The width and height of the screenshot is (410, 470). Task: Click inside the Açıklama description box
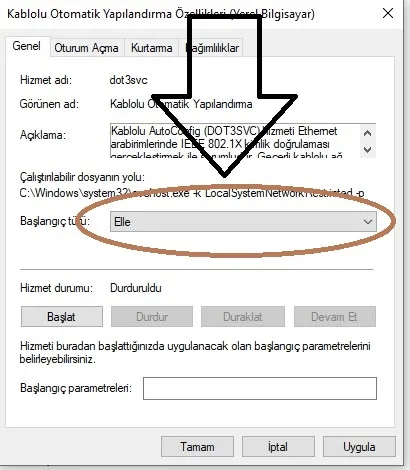[235, 141]
